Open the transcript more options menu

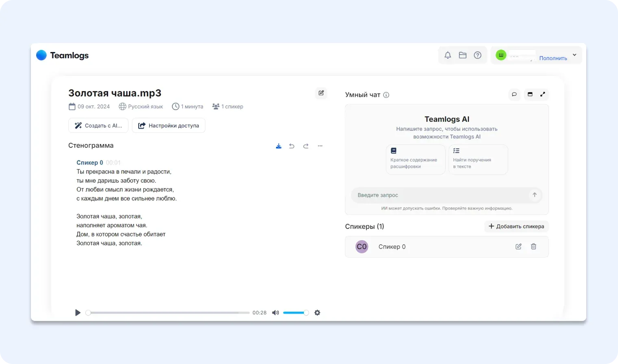coord(320,146)
